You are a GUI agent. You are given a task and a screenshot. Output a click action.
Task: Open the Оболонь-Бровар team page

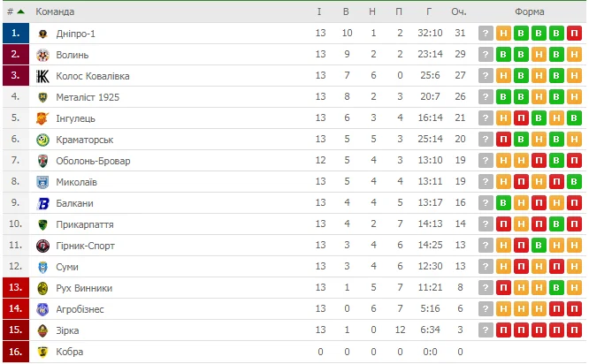pyautogui.click(x=93, y=161)
